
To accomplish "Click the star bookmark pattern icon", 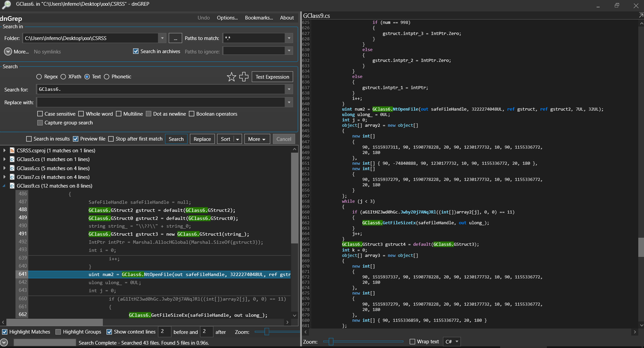I will pos(232,77).
